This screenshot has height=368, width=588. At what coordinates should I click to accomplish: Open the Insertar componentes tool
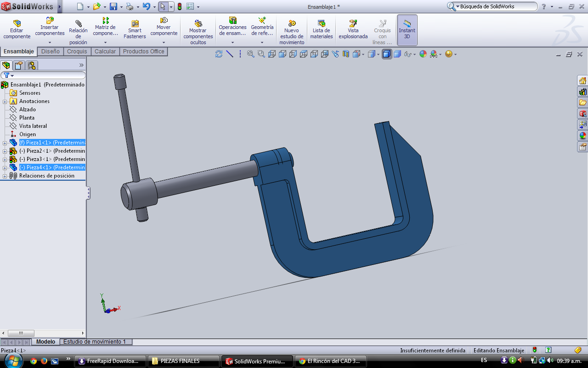click(50, 27)
